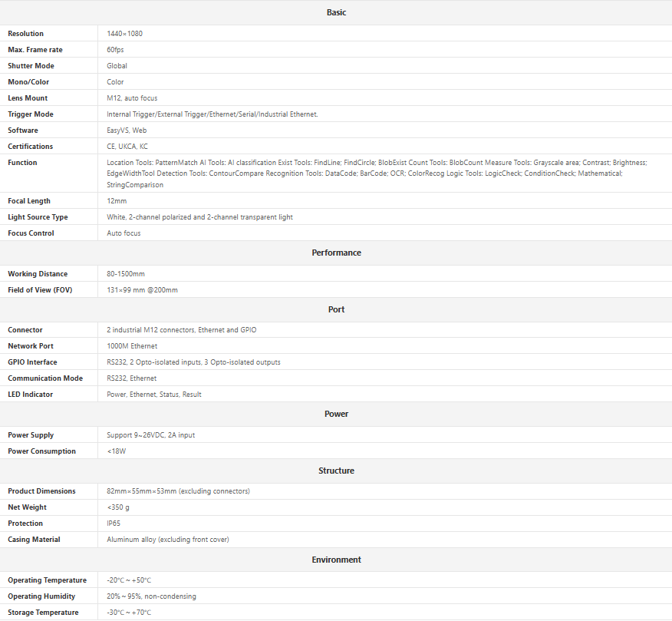Screen dimensions: 672x621
Task: Click the Trigger Mode value text
Action: tap(212, 114)
